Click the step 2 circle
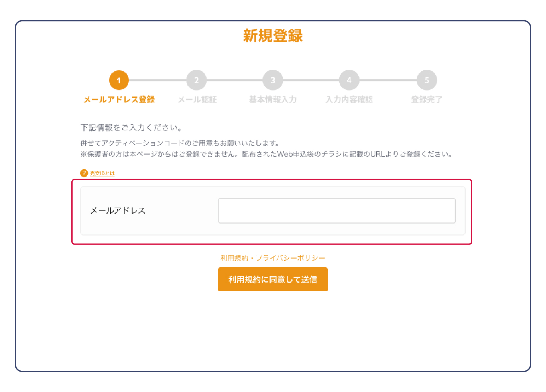This screenshot has width=546, height=392. [196, 80]
